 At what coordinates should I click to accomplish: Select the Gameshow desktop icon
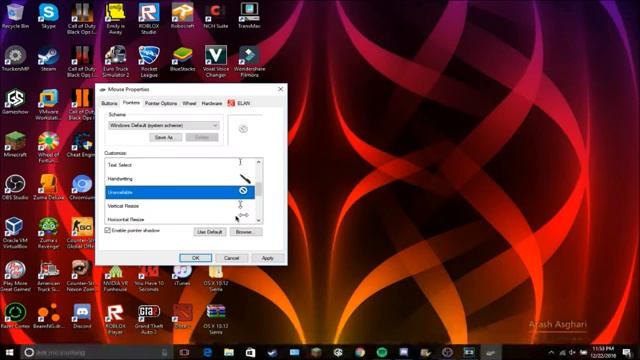coord(15,102)
